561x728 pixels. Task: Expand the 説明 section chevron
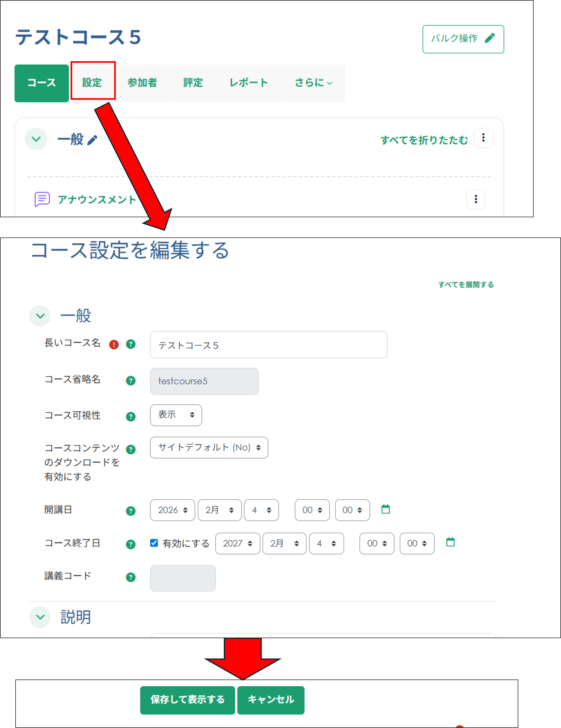pyautogui.click(x=40, y=617)
